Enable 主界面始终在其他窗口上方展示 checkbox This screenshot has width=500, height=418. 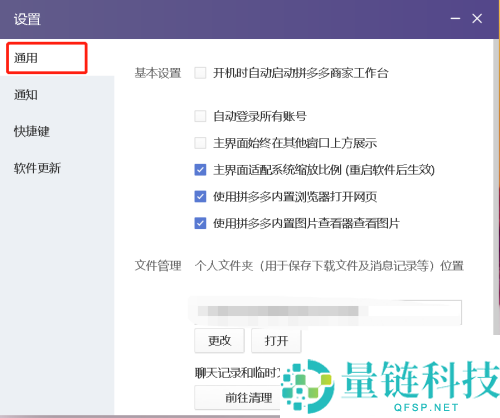(x=200, y=143)
